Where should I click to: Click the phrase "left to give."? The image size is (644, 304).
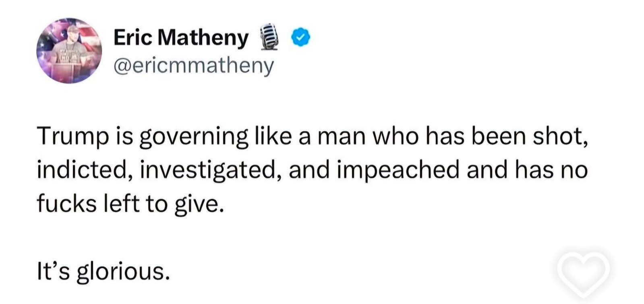164,204
